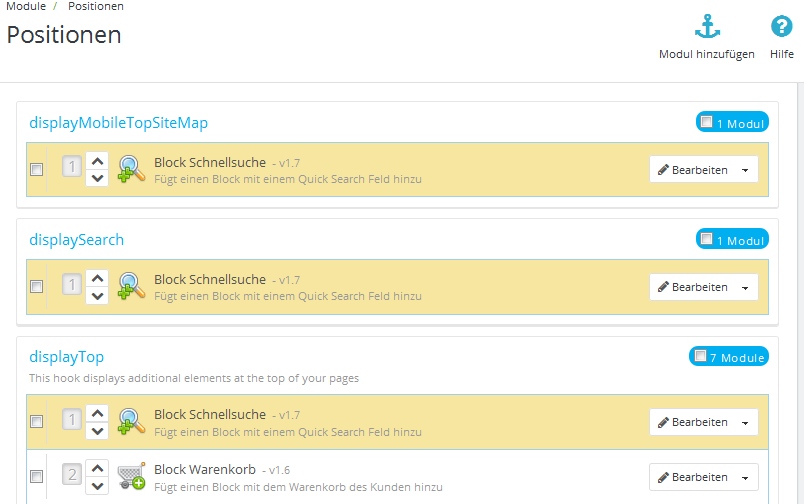Click the Block Warenkorb cart icon

[x=132, y=477]
